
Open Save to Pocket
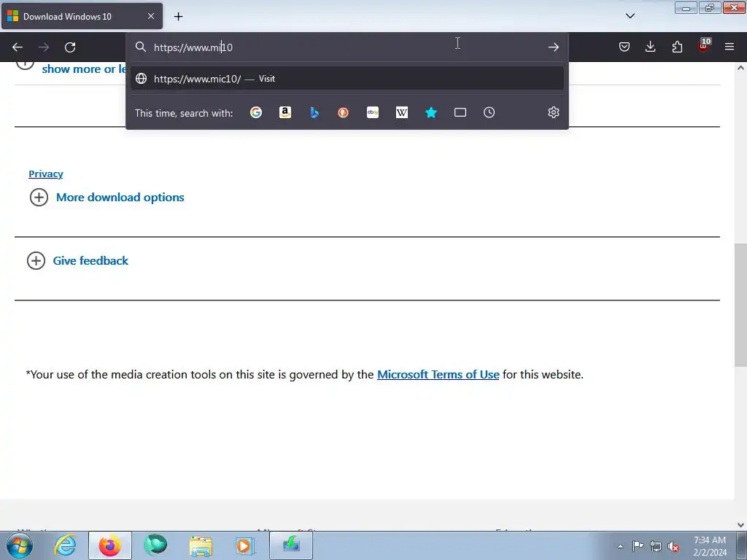624,47
